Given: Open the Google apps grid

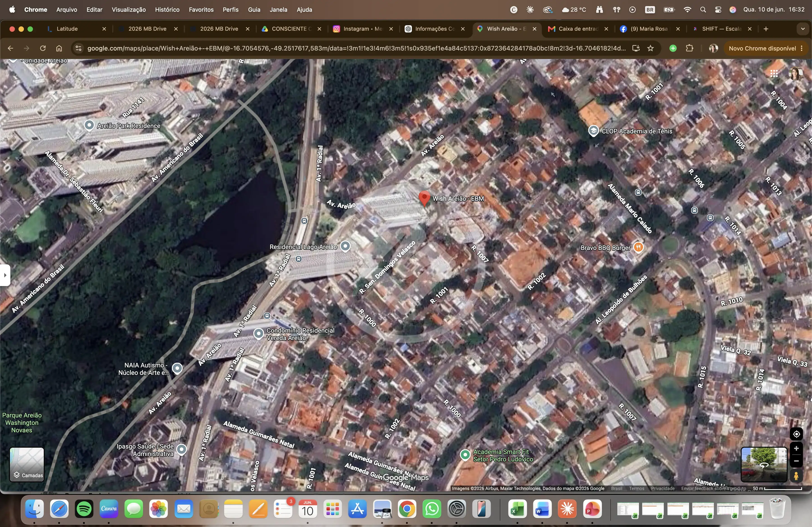Looking at the screenshot, I should 774,73.
